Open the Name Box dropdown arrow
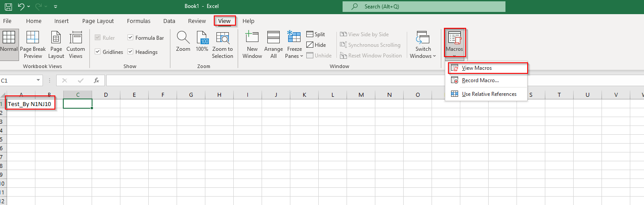The width and height of the screenshot is (644, 205). pos(39,80)
